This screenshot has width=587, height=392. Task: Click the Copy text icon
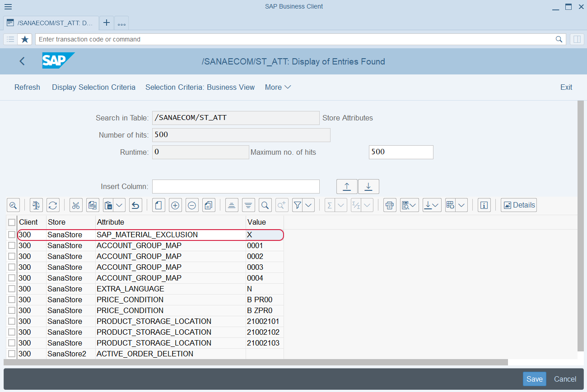93,205
